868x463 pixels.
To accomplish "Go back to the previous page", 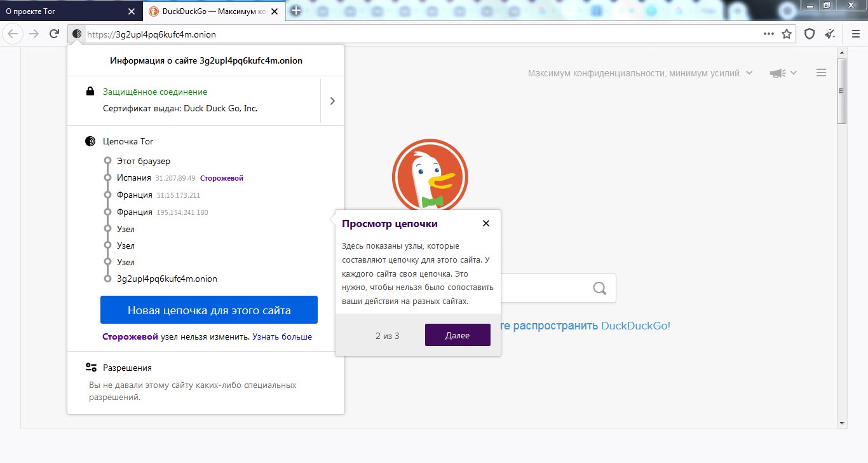I will [x=13, y=34].
